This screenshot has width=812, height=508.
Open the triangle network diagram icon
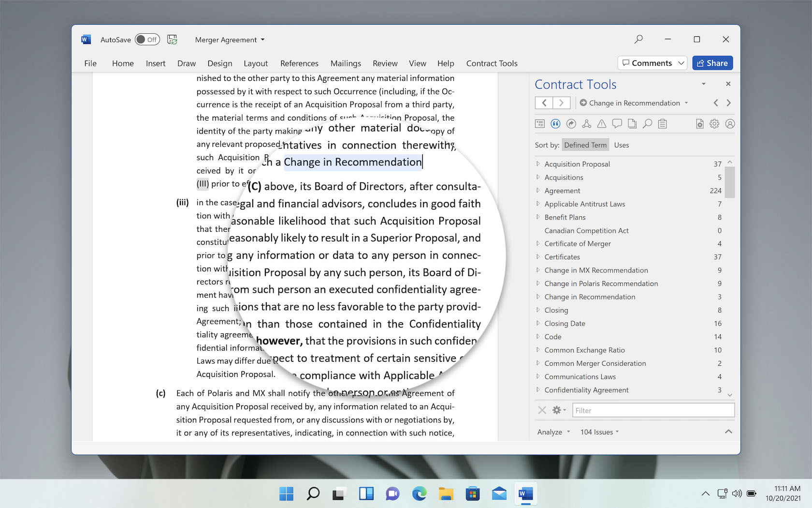pyautogui.click(x=586, y=124)
